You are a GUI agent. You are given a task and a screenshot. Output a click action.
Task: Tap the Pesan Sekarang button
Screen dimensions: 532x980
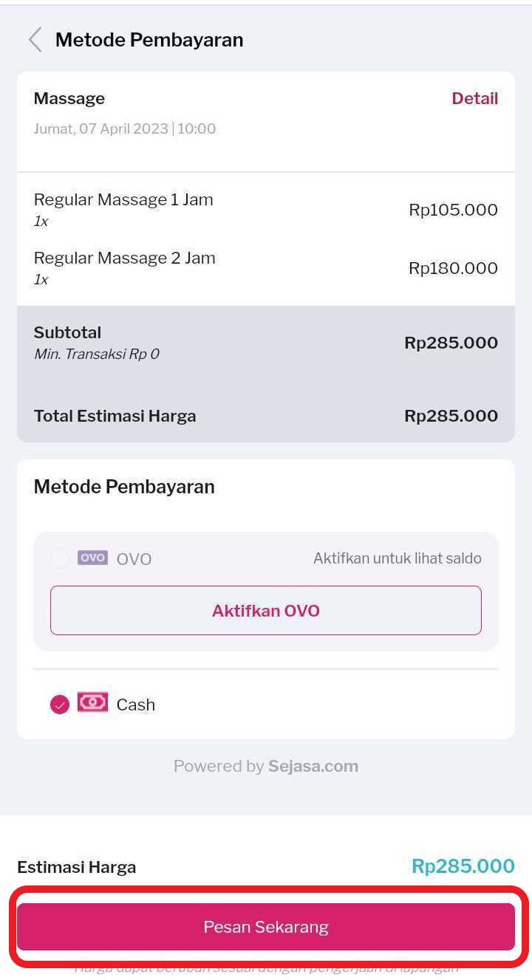click(266, 927)
